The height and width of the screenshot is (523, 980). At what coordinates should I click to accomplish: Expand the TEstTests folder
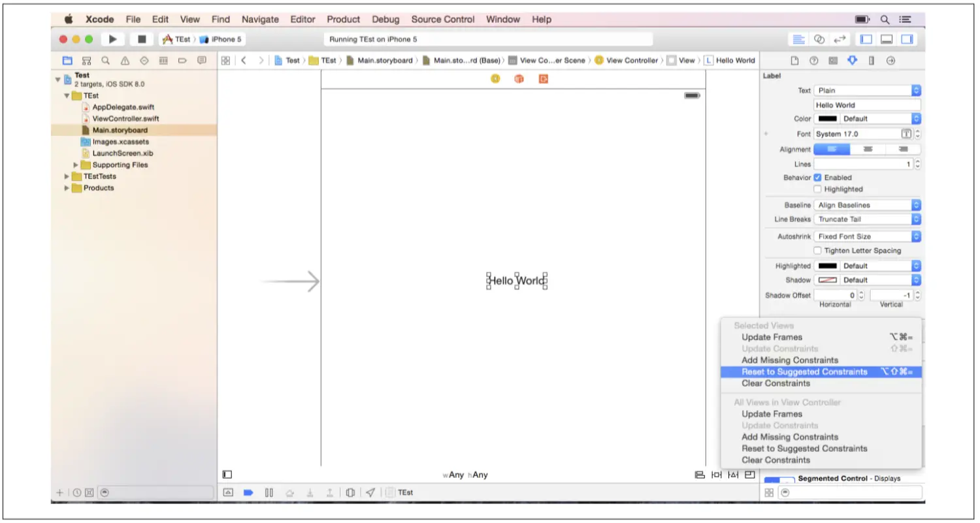click(67, 176)
